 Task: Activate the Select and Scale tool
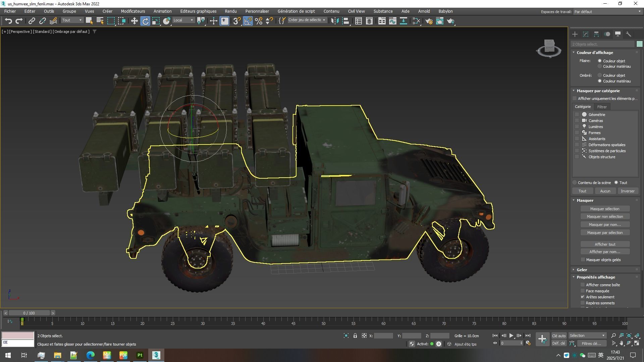[x=156, y=21]
